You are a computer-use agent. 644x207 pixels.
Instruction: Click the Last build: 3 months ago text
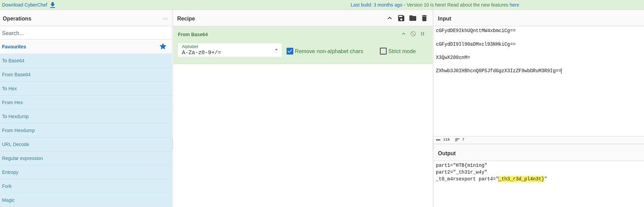(376, 5)
